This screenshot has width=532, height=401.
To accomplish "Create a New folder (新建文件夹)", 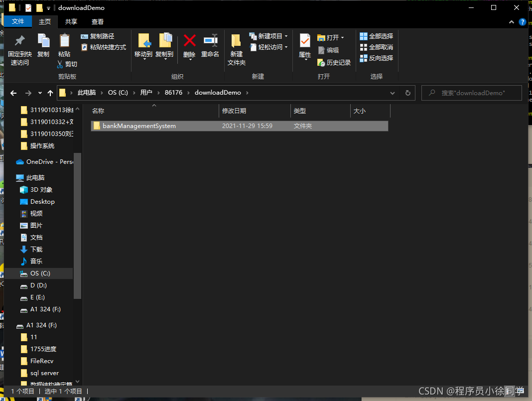I will click(x=237, y=50).
